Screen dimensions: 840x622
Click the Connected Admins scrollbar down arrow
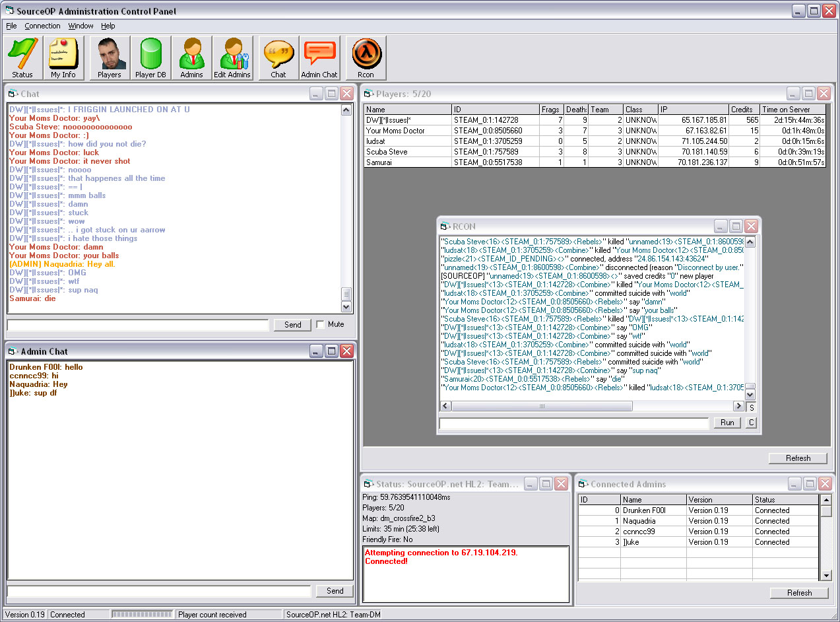(825, 575)
